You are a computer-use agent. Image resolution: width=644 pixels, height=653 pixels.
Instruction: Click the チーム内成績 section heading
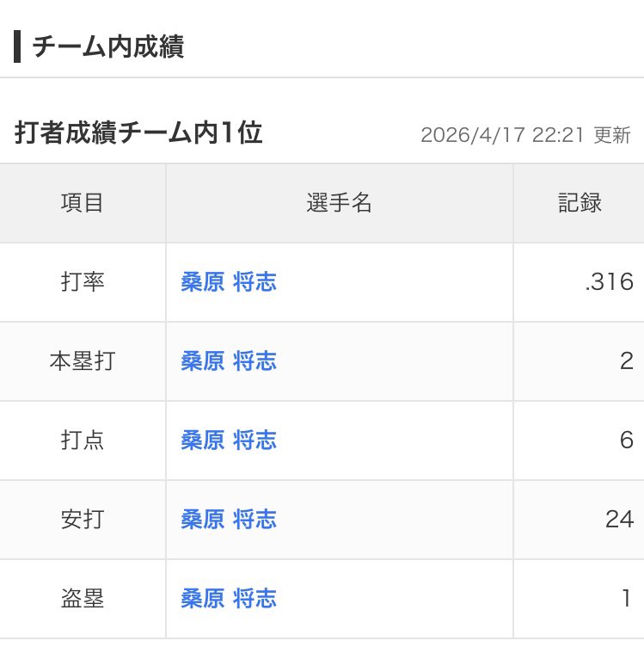point(107,46)
